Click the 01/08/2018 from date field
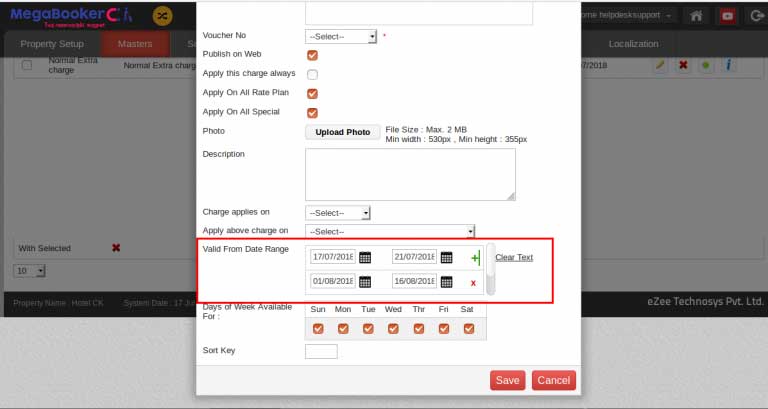 (333, 281)
